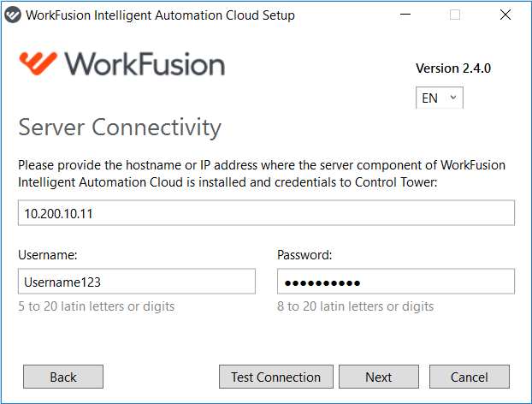Screen dimensions: 532x404
Task: Open the EN language dropdown
Action: (x=440, y=98)
